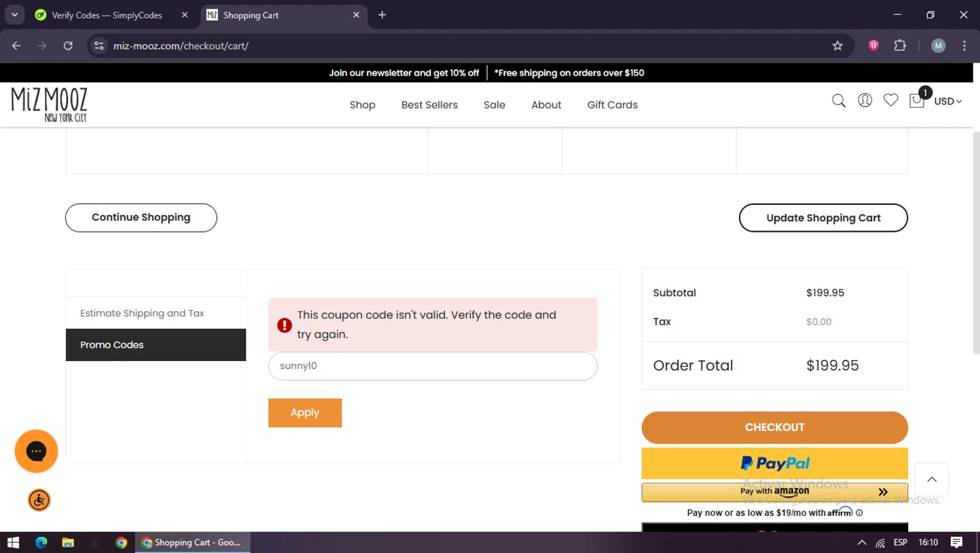The height and width of the screenshot is (553, 980).
Task: Click the free shipping over $150 banner text
Action: tap(569, 73)
